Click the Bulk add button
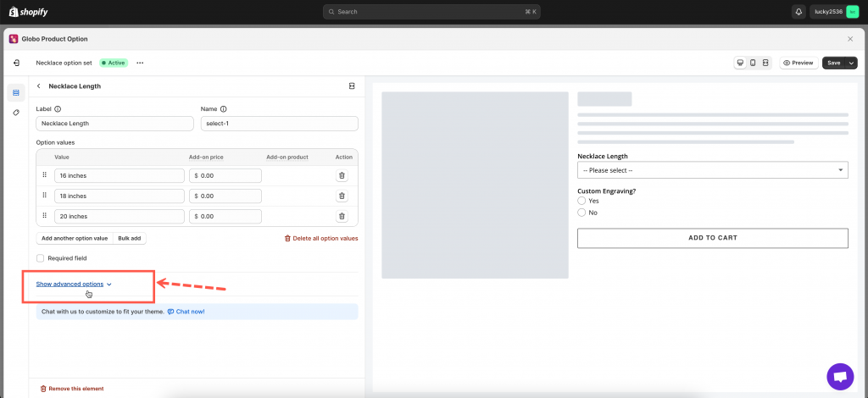Viewport: 868px width, 398px height. pyautogui.click(x=130, y=239)
